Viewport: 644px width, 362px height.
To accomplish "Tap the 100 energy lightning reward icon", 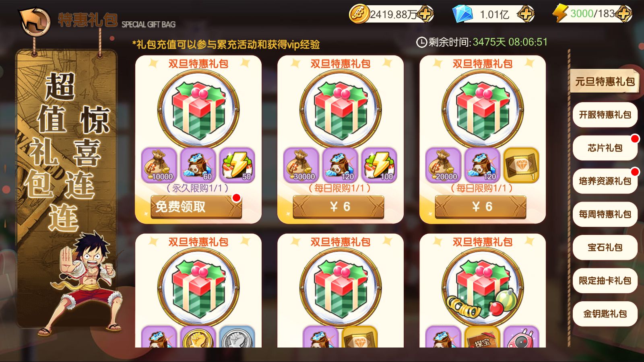I will point(379,165).
